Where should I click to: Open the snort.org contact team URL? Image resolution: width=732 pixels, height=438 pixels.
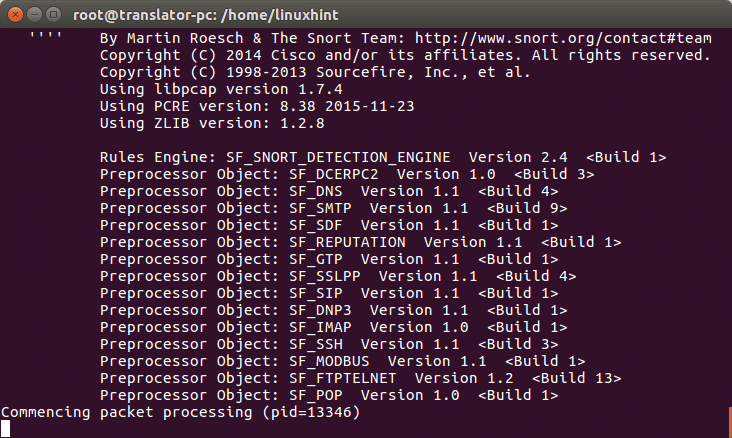[x=563, y=39]
